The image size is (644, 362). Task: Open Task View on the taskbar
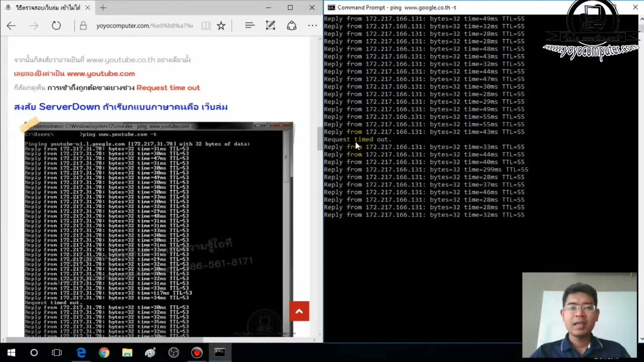57,352
